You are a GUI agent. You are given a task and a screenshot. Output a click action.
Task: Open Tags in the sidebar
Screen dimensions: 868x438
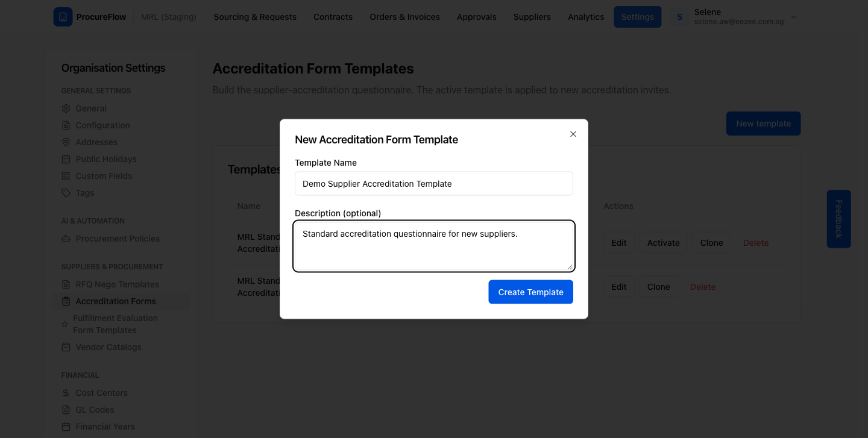pos(85,193)
